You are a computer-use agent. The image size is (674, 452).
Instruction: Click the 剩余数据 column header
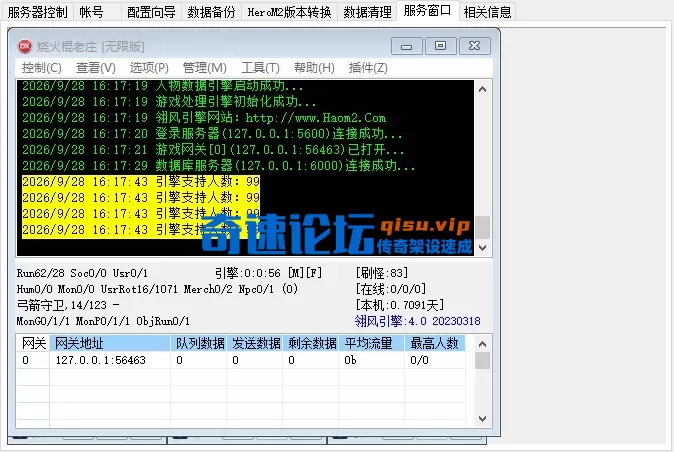tap(311, 343)
